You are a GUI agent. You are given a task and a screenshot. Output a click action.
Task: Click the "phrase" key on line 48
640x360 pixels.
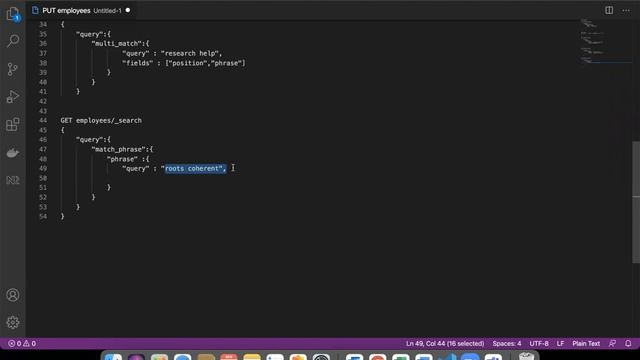122,159
